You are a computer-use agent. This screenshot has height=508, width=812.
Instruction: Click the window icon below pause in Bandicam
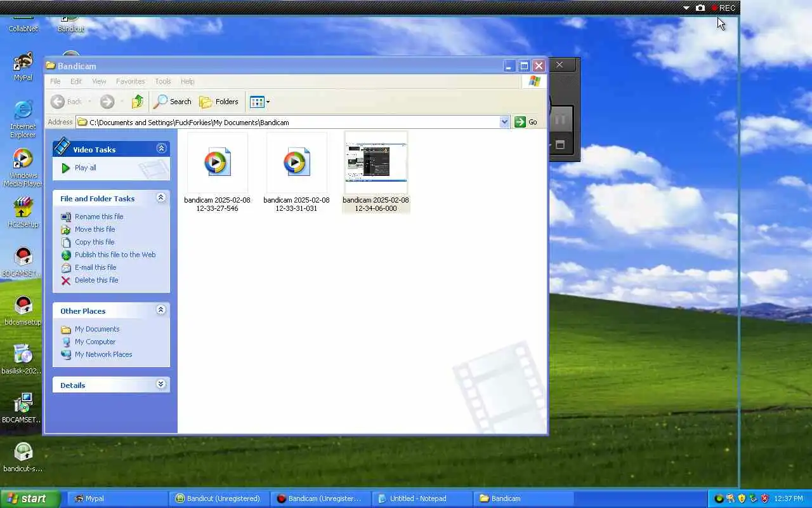(x=560, y=145)
